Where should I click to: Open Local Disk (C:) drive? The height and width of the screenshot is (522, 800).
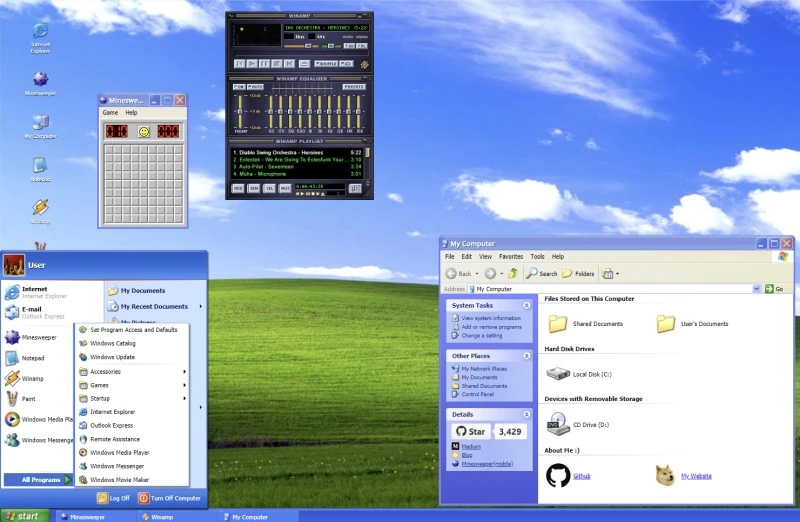(x=558, y=374)
